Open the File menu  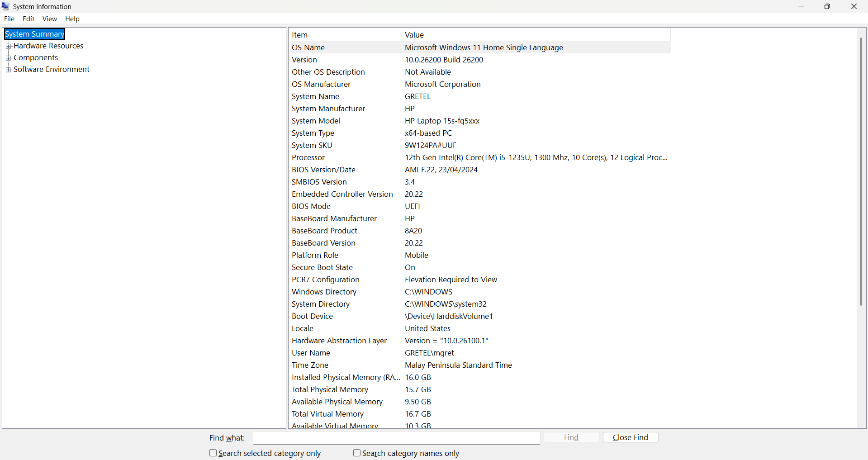point(9,19)
